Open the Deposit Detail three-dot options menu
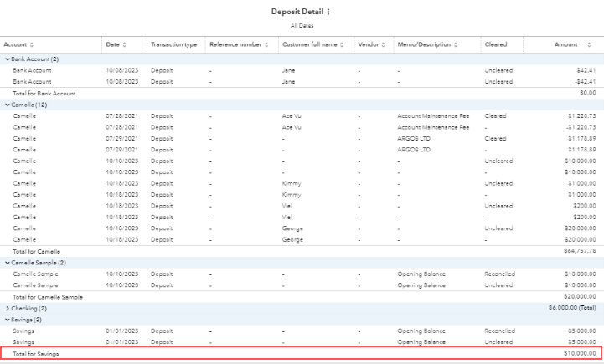The width and height of the screenshot is (604, 364). click(328, 12)
